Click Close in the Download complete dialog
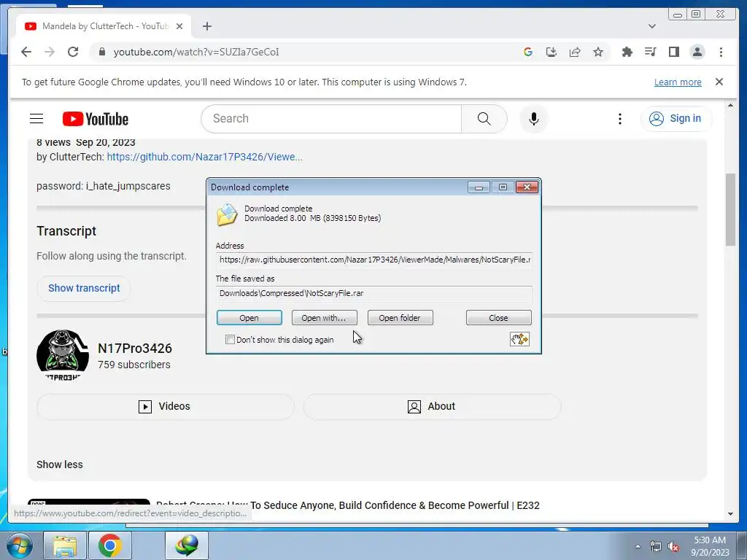 point(498,318)
